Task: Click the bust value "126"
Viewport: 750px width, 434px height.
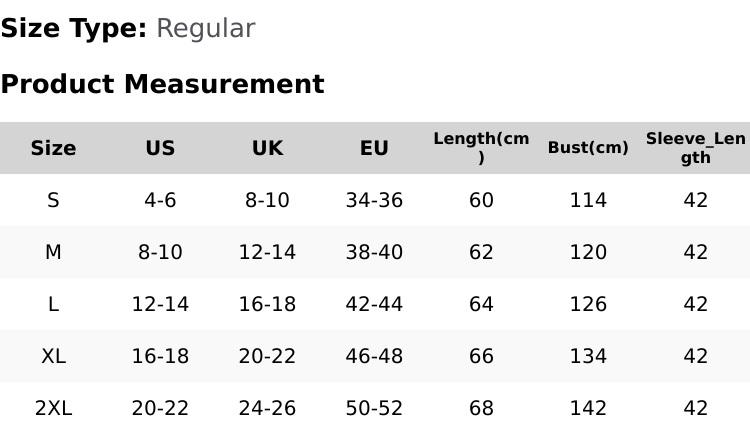Action: [588, 304]
